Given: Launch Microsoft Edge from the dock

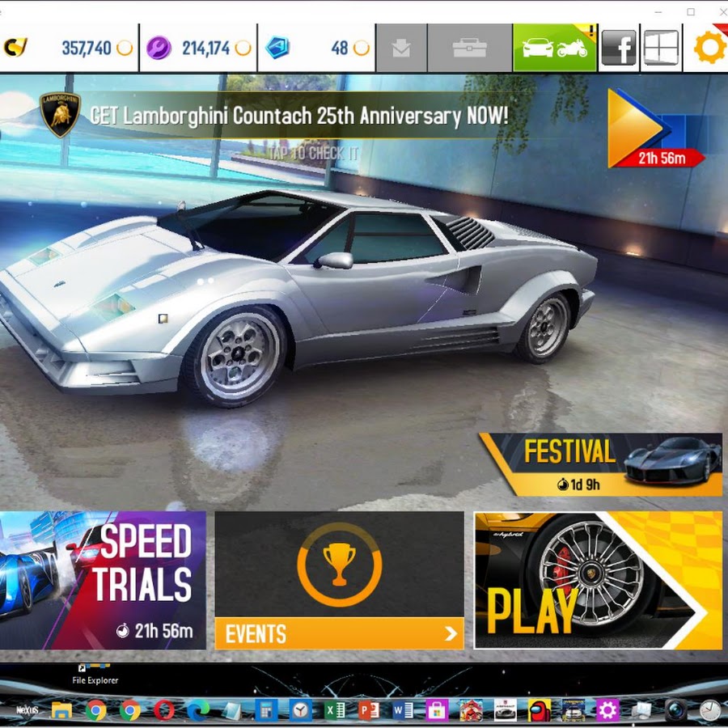Looking at the screenshot, I should [x=198, y=711].
